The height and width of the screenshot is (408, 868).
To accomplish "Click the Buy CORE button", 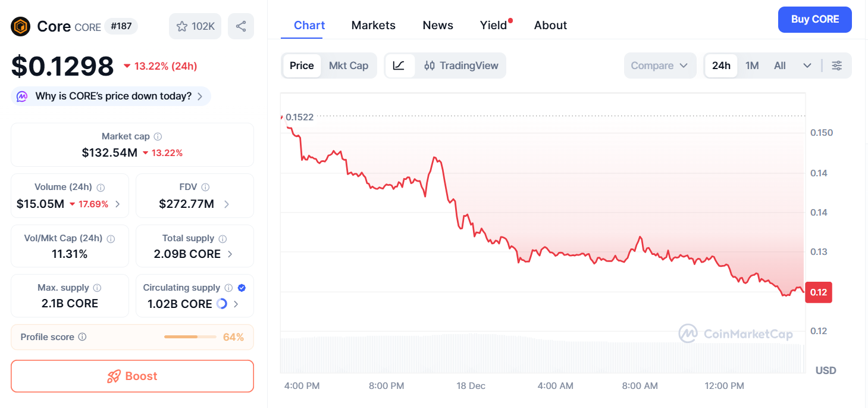I will [814, 19].
